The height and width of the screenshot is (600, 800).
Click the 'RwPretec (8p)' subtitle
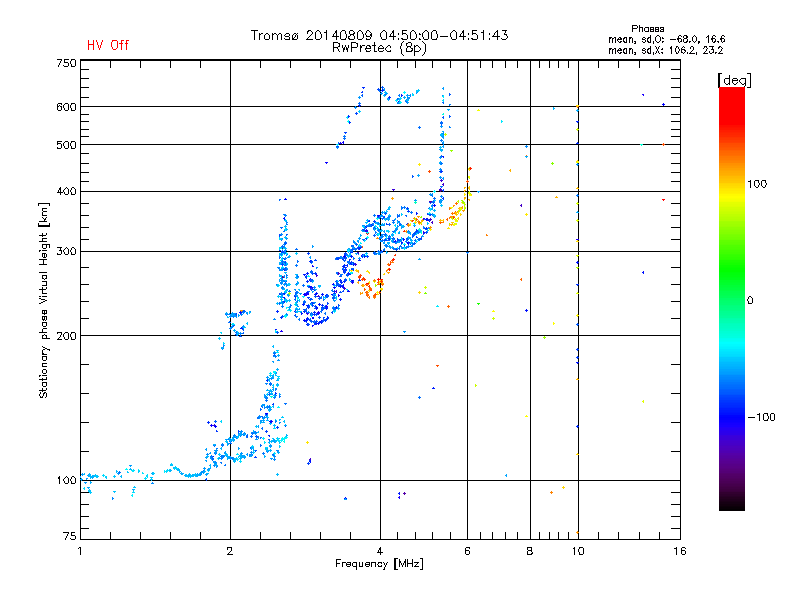pos(379,48)
